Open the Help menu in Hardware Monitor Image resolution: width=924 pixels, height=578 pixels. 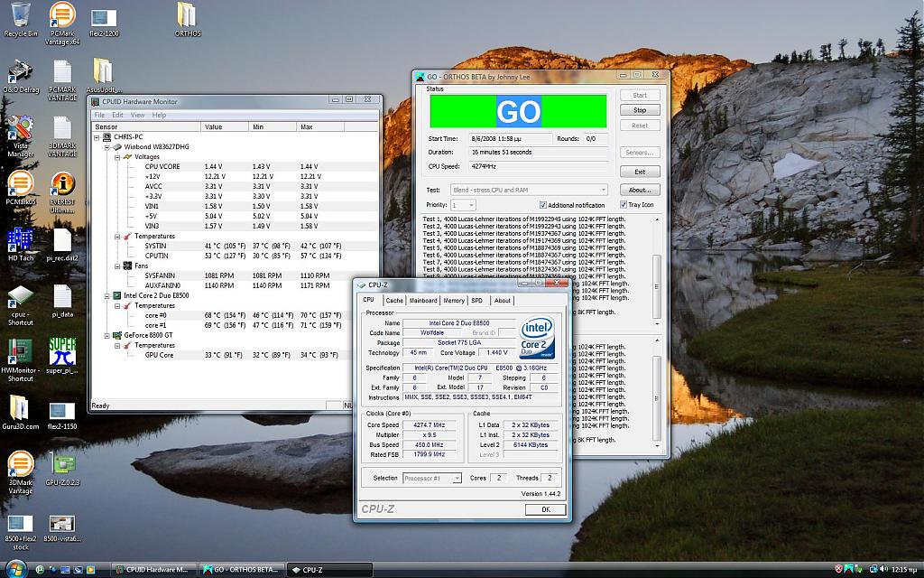pyautogui.click(x=159, y=115)
